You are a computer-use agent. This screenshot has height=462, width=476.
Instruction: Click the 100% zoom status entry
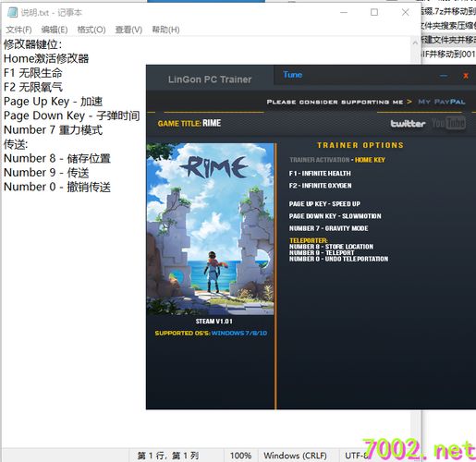coord(240,456)
